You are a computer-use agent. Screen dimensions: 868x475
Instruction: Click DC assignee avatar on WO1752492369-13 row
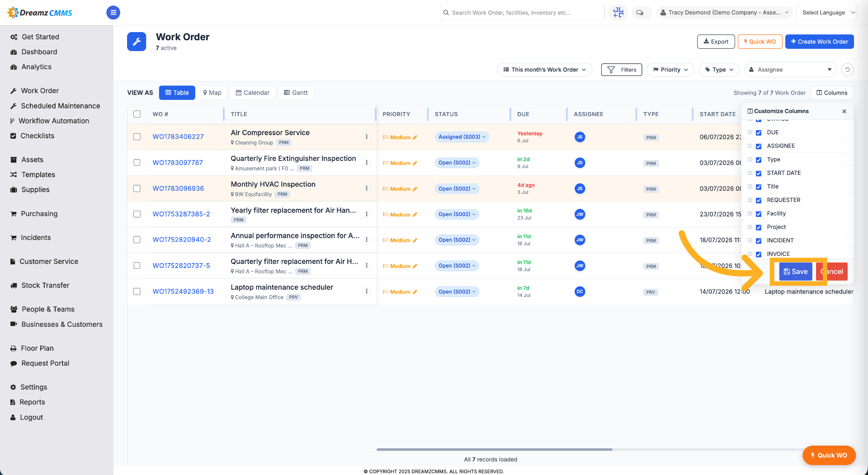point(580,292)
